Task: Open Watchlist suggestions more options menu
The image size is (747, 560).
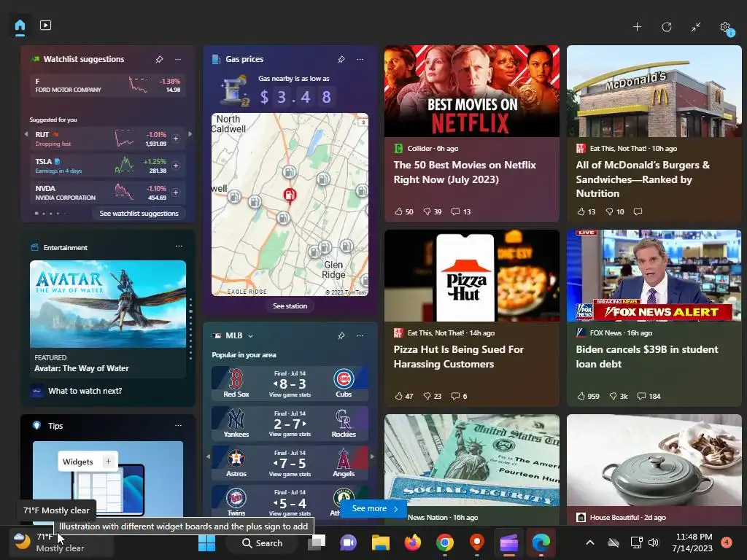Action: pos(178,59)
